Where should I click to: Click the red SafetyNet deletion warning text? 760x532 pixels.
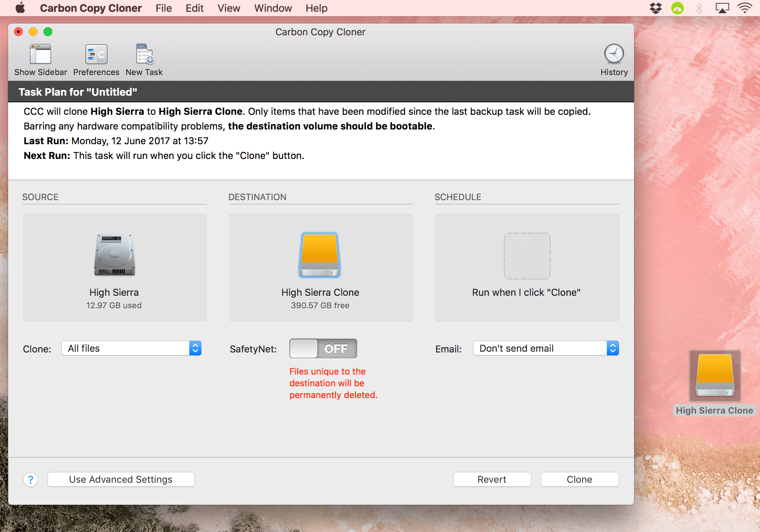[333, 383]
